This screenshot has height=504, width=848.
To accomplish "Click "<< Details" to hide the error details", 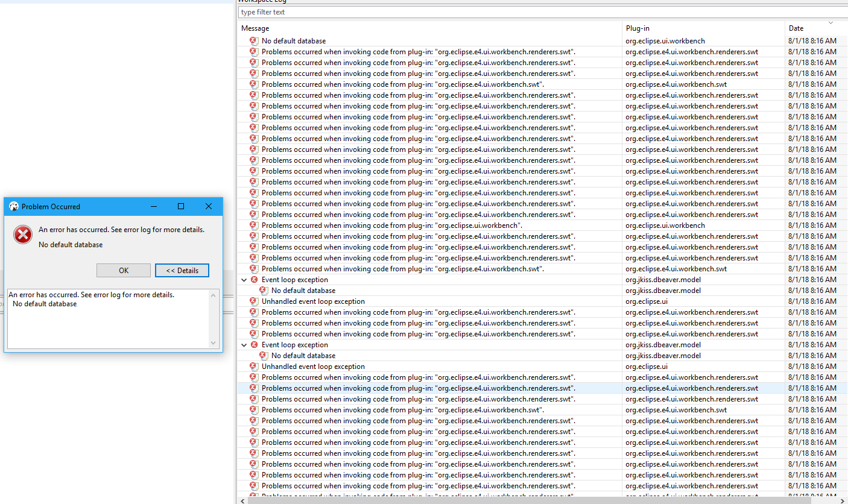I will (x=182, y=270).
